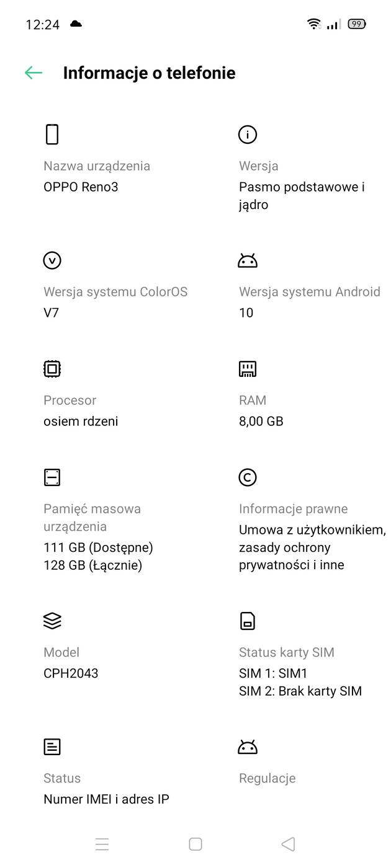The width and height of the screenshot is (391, 868).
Task: Click the info icon above Wersja
Action: click(248, 135)
